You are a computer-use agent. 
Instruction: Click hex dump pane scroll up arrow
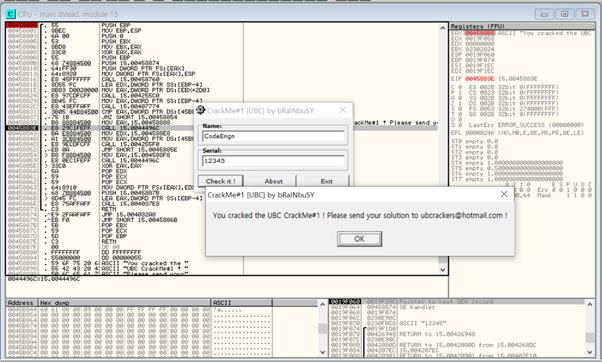point(322,304)
